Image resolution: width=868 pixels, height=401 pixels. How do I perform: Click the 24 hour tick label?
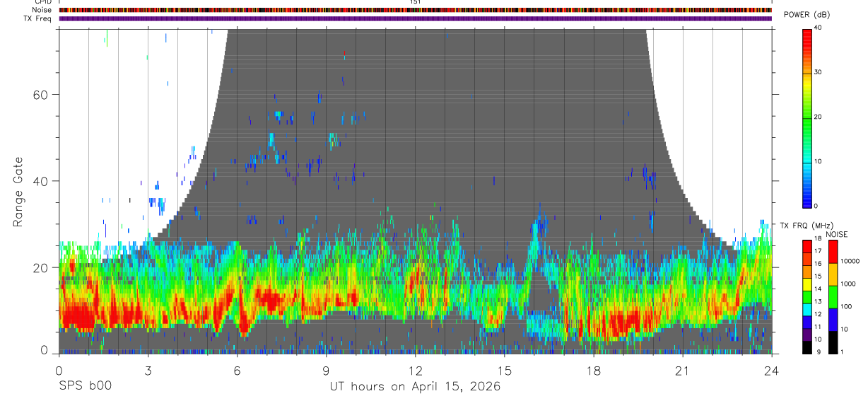772,371
